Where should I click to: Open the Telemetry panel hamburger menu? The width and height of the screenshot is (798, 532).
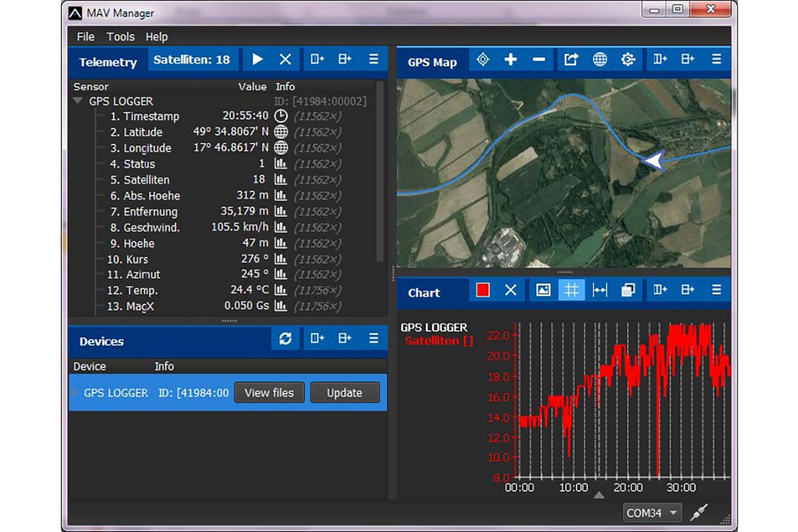tap(374, 60)
